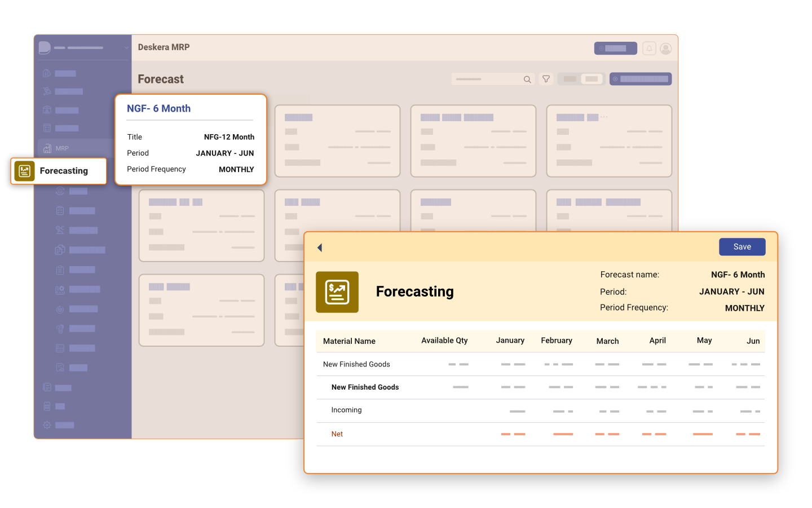812x508 pixels.
Task: Click the magnifier icon in the search field
Action: pos(527,79)
